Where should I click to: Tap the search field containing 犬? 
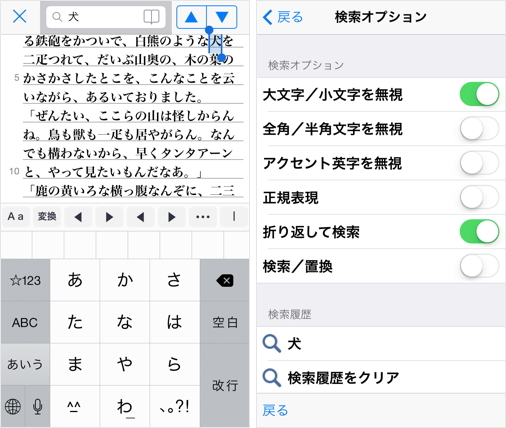pyautogui.click(x=106, y=17)
